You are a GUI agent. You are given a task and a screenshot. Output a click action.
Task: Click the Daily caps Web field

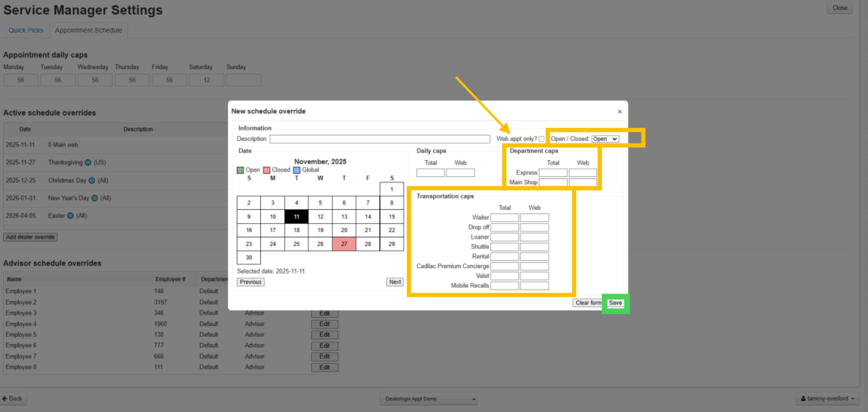click(460, 173)
